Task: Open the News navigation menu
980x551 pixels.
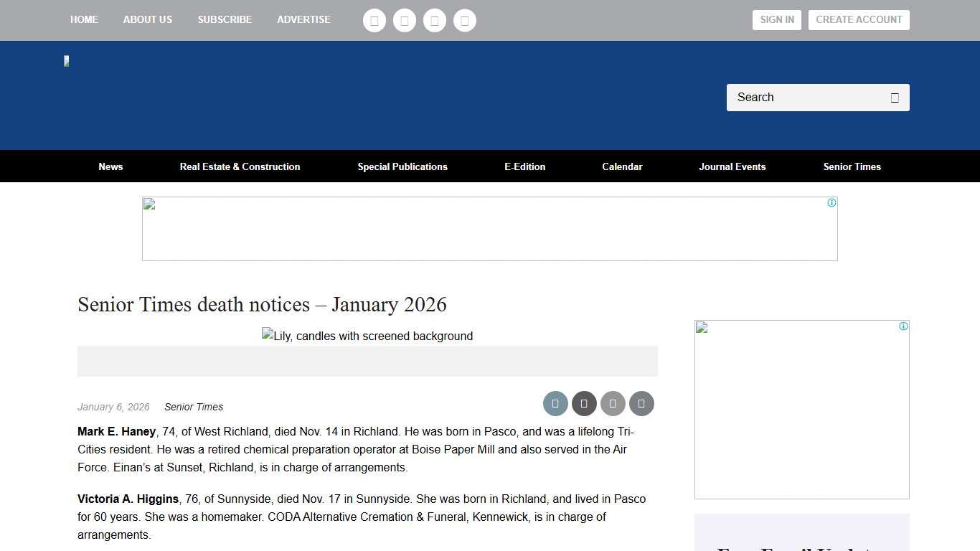Action: (x=110, y=166)
